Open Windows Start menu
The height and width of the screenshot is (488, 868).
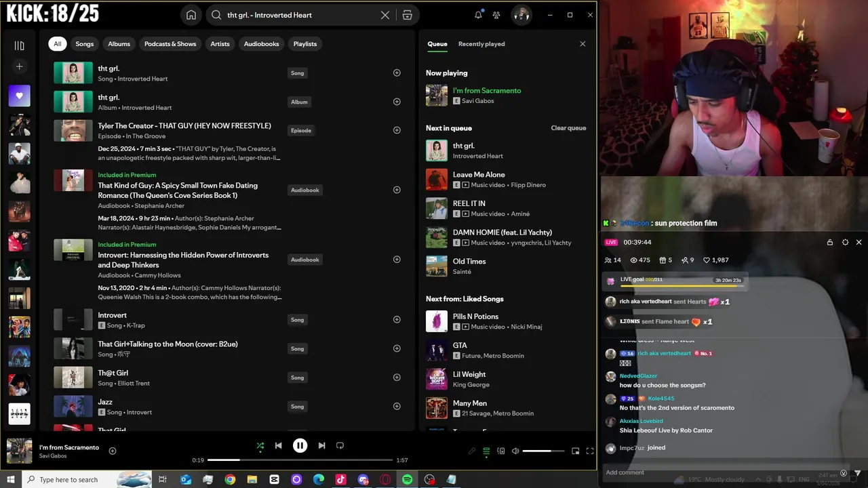(11, 479)
